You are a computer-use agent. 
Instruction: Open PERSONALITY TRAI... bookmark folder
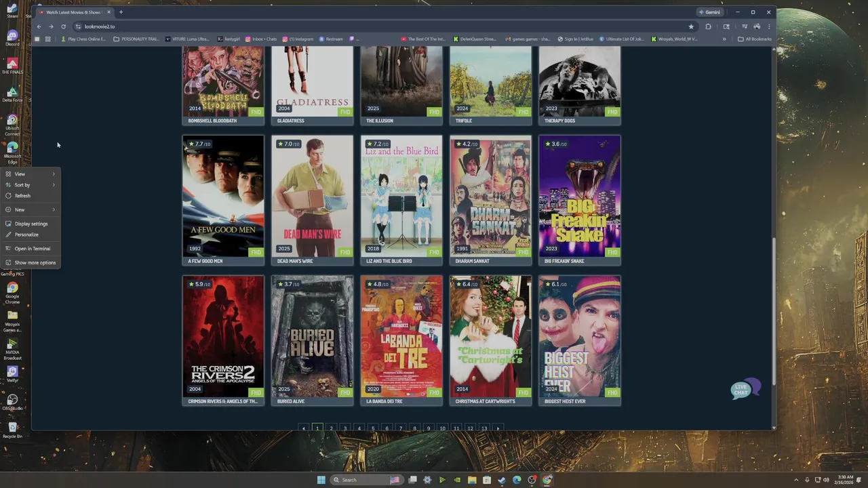click(x=136, y=39)
